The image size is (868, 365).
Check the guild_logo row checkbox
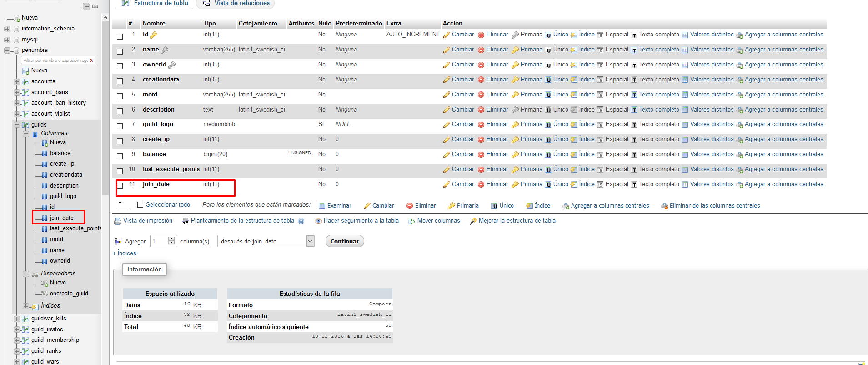pos(120,126)
